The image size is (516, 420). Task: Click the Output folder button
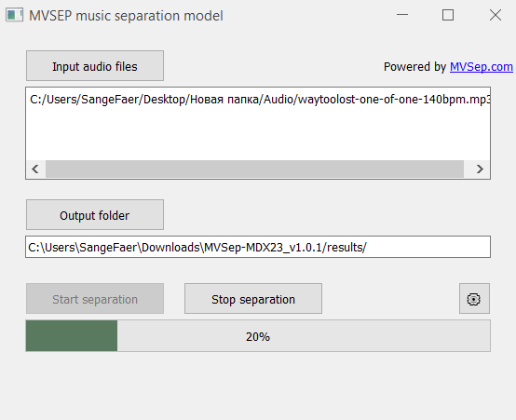(x=95, y=215)
